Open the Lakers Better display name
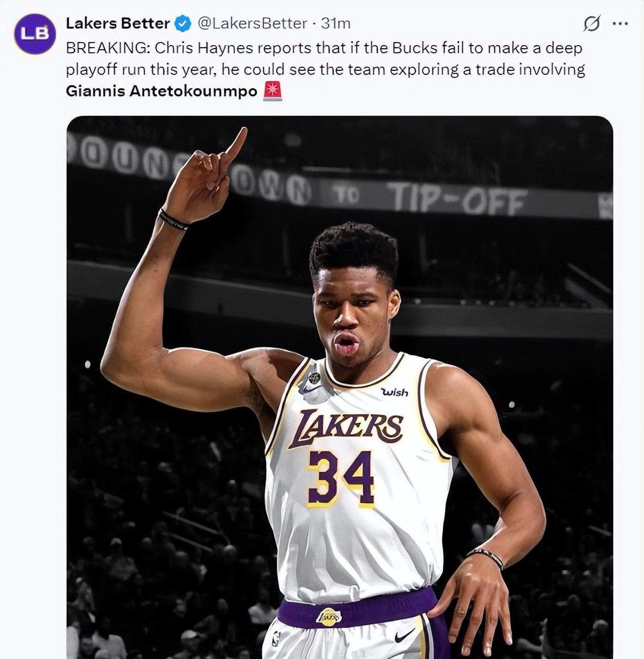The width and height of the screenshot is (644, 659). (x=118, y=24)
